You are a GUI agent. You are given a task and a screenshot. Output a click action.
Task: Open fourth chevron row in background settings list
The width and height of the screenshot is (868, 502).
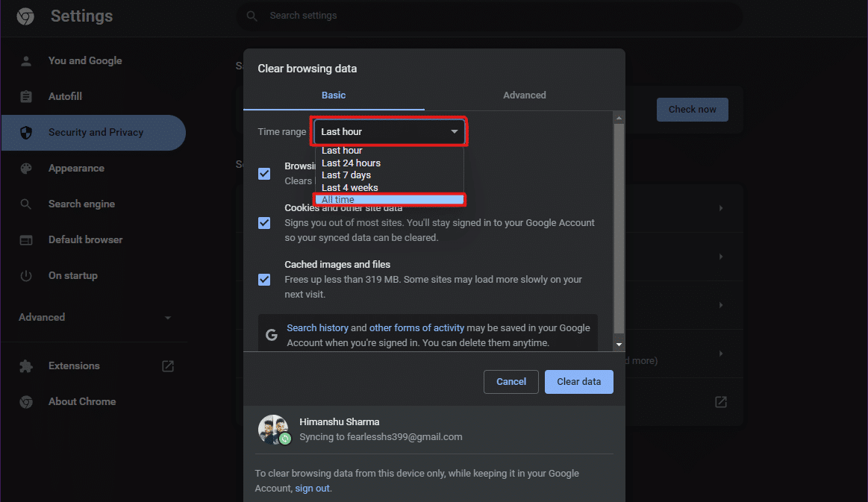[721, 354]
